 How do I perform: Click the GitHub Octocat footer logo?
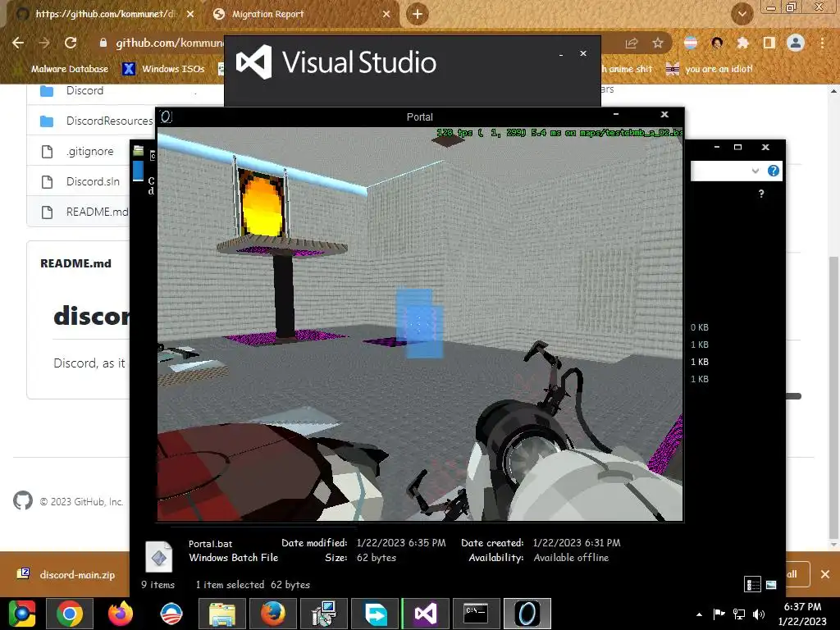pos(22,501)
